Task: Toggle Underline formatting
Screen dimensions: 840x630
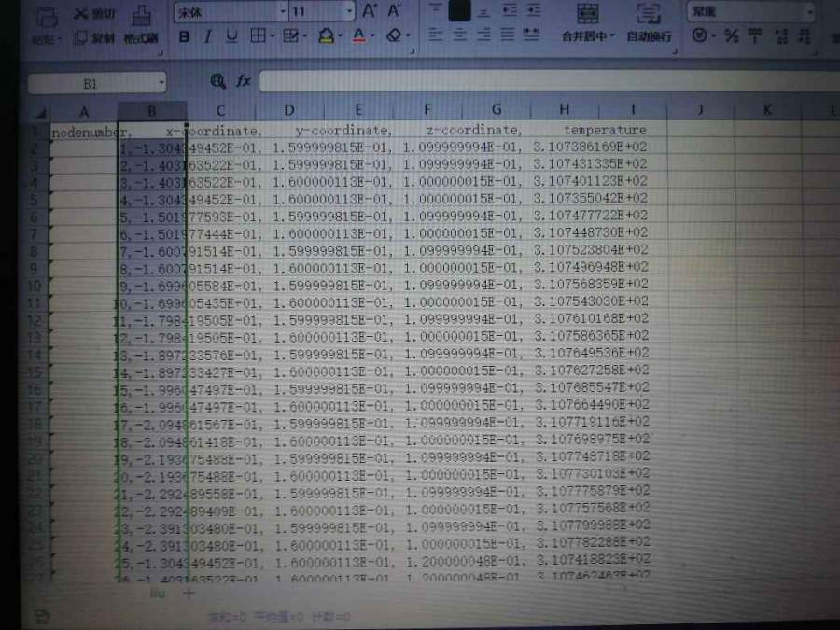Action: click(x=231, y=37)
